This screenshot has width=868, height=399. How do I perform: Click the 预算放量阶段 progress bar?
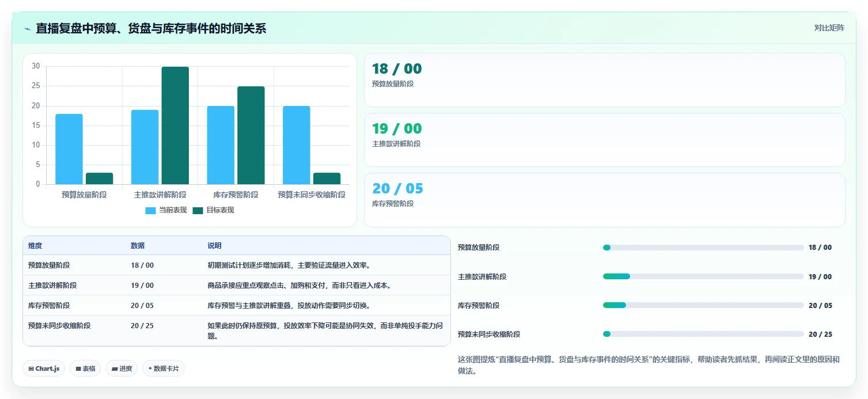coord(703,248)
